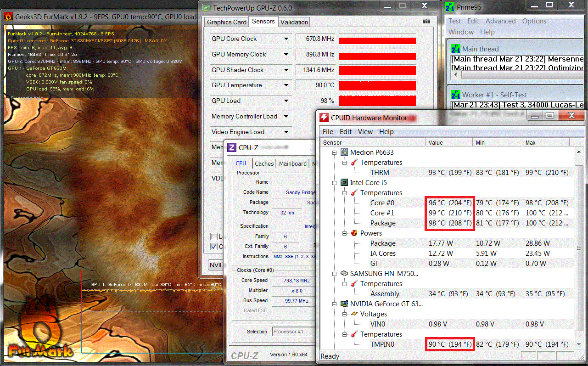The height and width of the screenshot is (366, 588).
Task: Click the processor chip icon beside Intel Core i5
Action: [x=344, y=183]
